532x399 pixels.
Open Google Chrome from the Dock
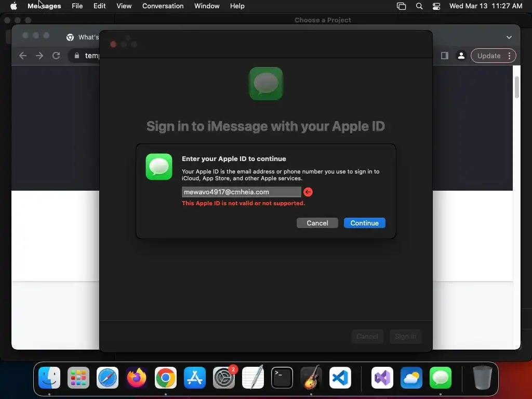pos(166,378)
